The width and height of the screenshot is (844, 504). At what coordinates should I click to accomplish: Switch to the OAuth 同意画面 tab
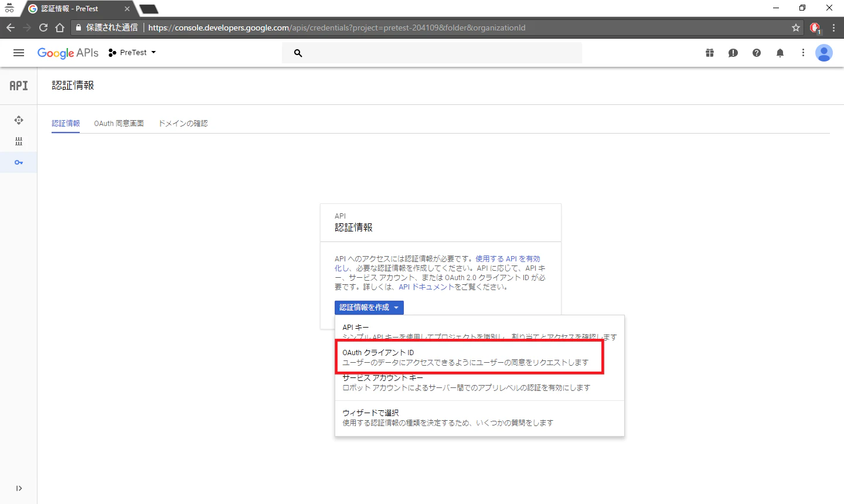pos(119,124)
